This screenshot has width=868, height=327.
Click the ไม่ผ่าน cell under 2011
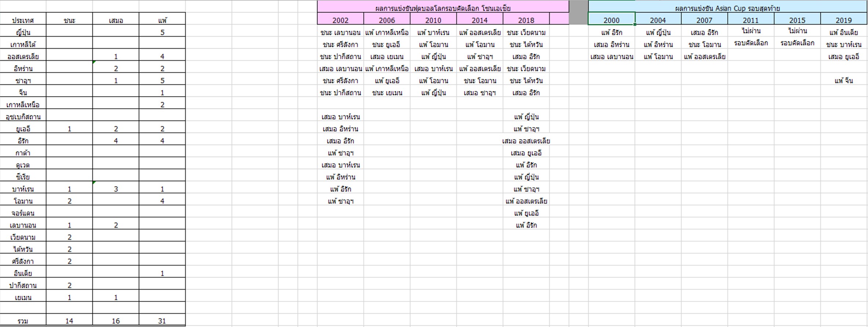pyautogui.click(x=751, y=31)
